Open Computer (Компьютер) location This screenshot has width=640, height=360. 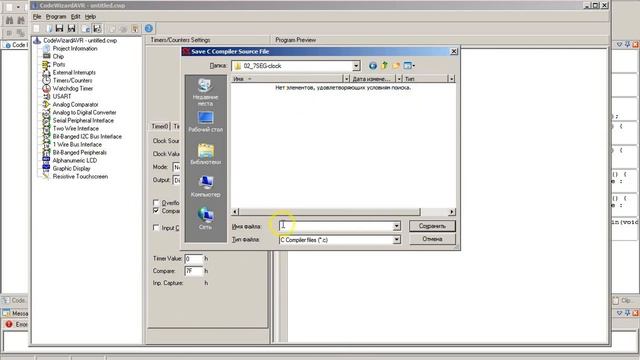pos(205,187)
